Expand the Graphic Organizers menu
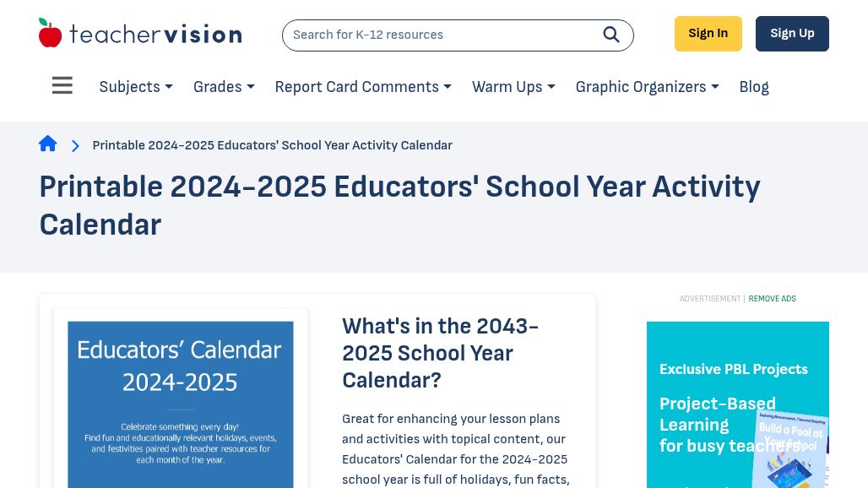This screenshot has height=488, width=868. pos(647,87)
